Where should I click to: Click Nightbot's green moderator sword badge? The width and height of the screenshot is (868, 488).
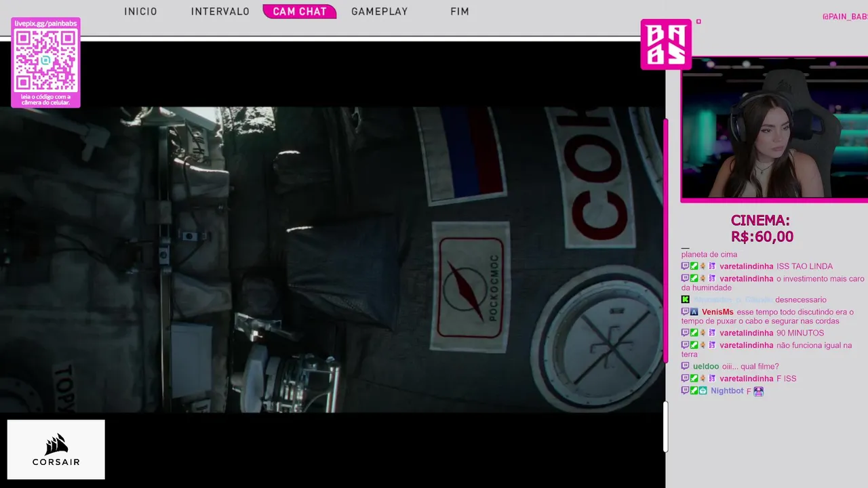(x=694, y=391)
